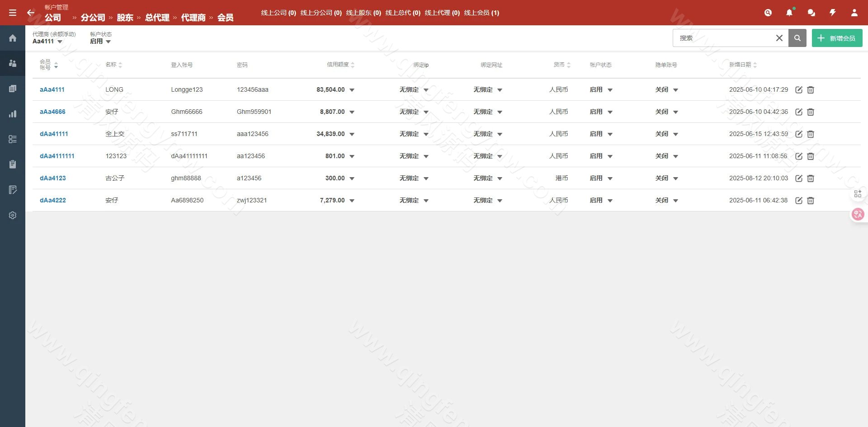
Task: Go to home via sidebar icon
Action: point(13,38)
